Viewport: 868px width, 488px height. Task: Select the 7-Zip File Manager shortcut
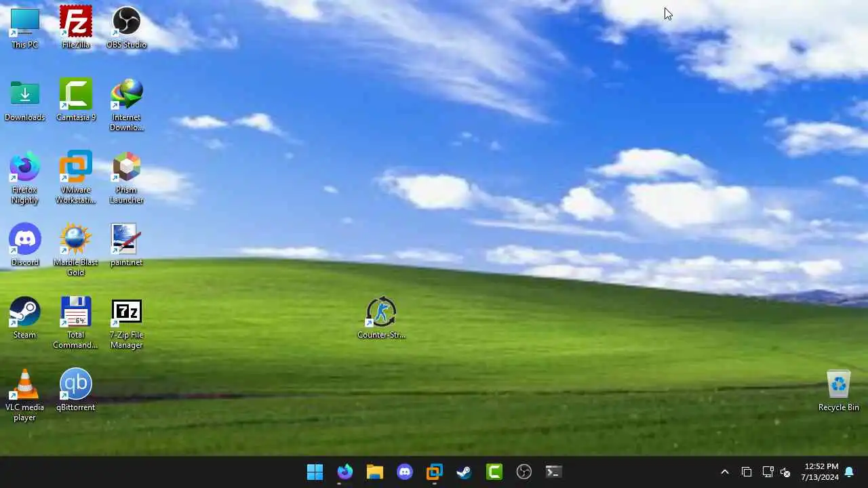point(126,323)
